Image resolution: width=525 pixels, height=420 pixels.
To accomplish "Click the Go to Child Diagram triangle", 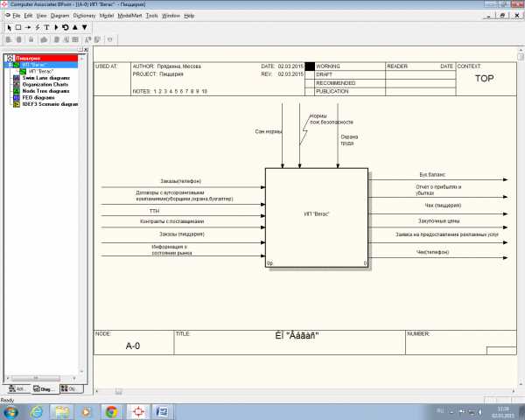I will [84, 27].
